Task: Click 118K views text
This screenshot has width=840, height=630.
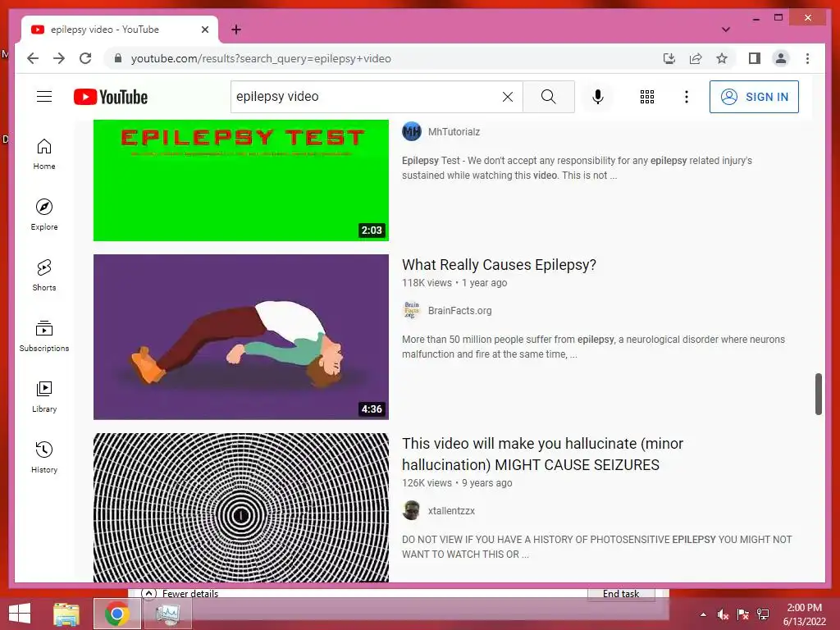Action: pos(427,283)
